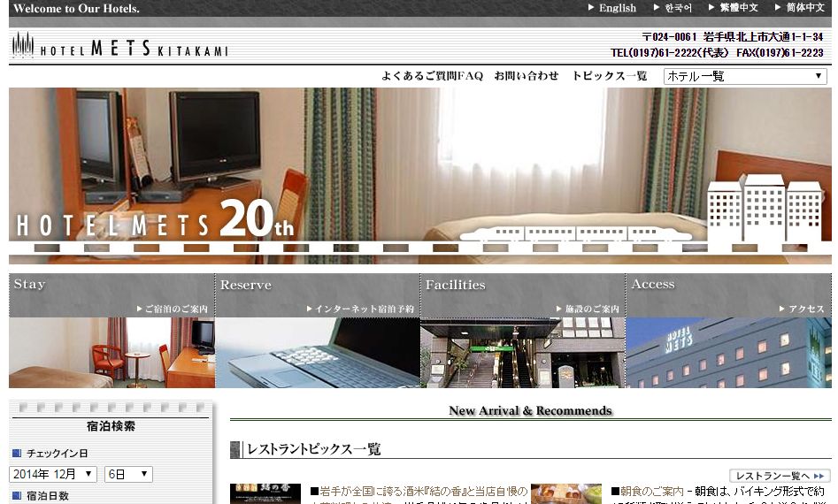Screen dimensions: 838x504
Task: Click the breakfast article thumbnail
Action: tap(566, 494)
